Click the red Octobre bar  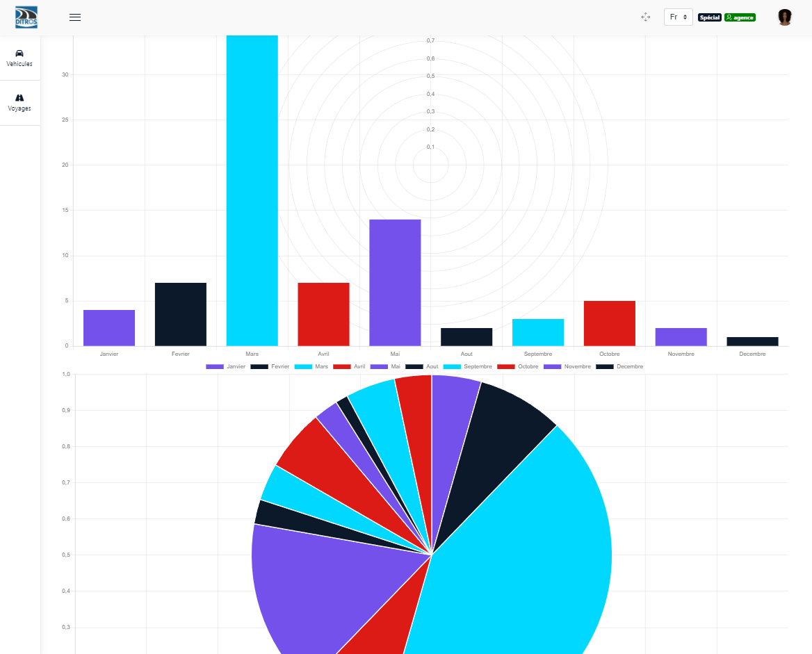[610, 323]
